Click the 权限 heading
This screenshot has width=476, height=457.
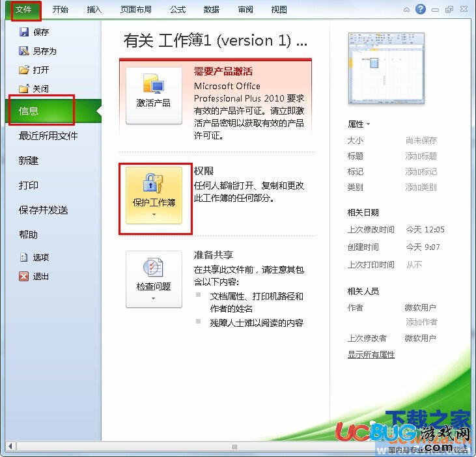(x=204, y=171)
